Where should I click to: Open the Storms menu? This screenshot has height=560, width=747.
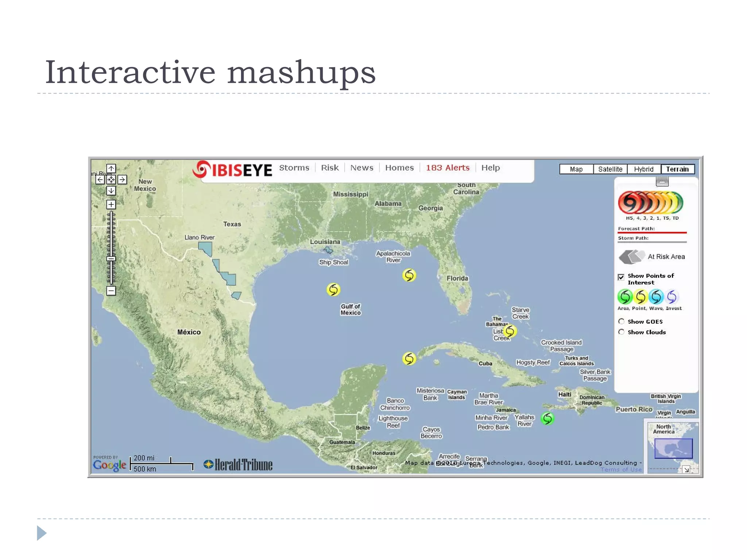[x=294, y=168]
